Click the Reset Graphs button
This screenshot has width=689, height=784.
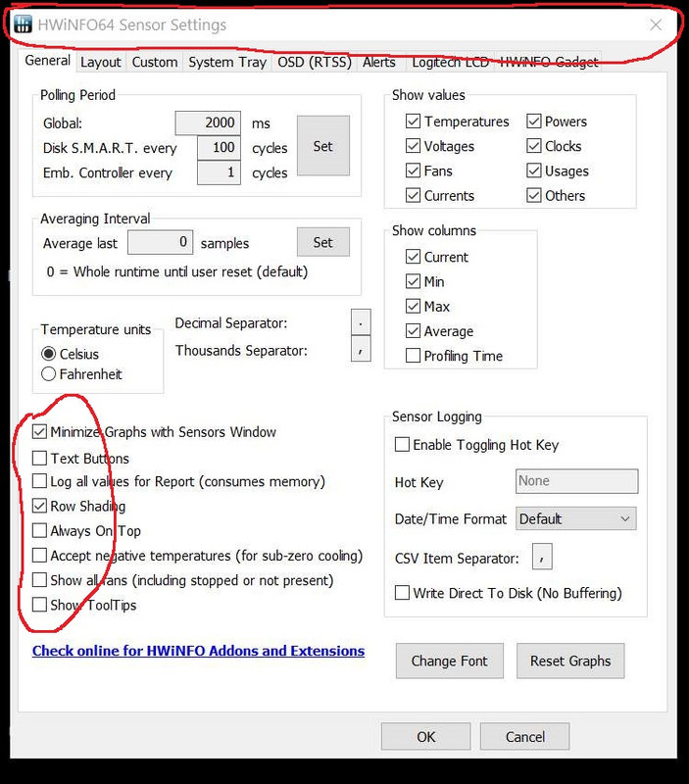[570, 661]
